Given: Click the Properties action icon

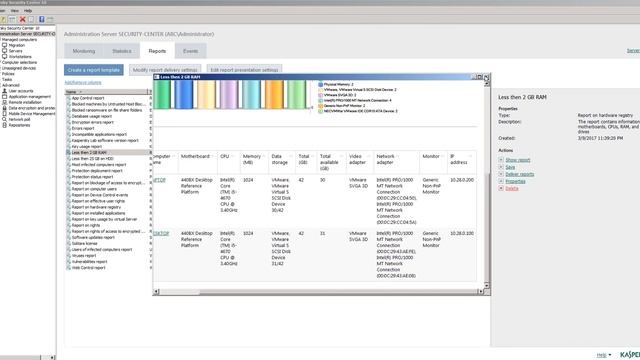Looking at the screenshot, I should 501,181.
